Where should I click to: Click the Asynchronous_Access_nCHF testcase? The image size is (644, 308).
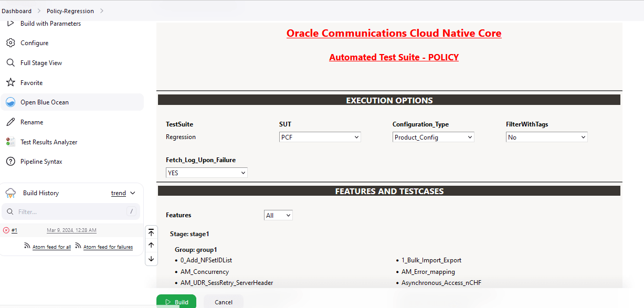tap(441, 283)
